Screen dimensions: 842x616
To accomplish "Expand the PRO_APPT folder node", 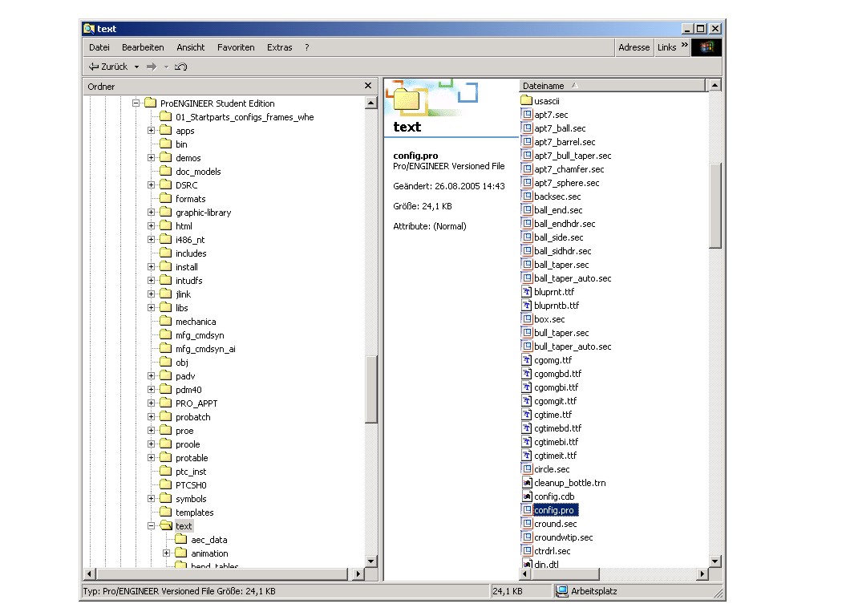I will [x=152, y=403].
